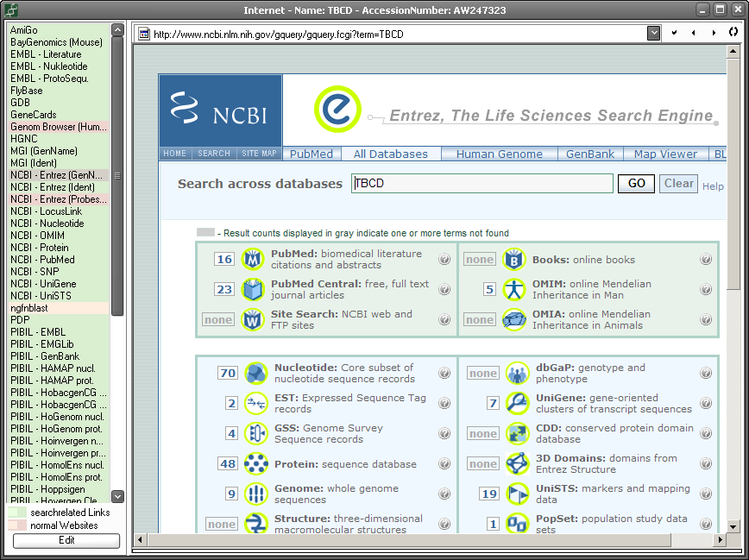The image size is (749, 560).
Task: Select EMBL - Literature in the link list
Action: (x=60, y=54)
